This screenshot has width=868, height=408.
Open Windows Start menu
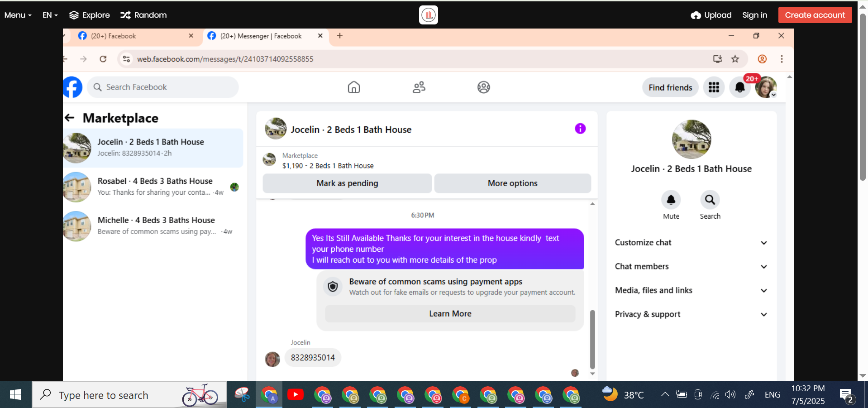click(x=15, y=394)
